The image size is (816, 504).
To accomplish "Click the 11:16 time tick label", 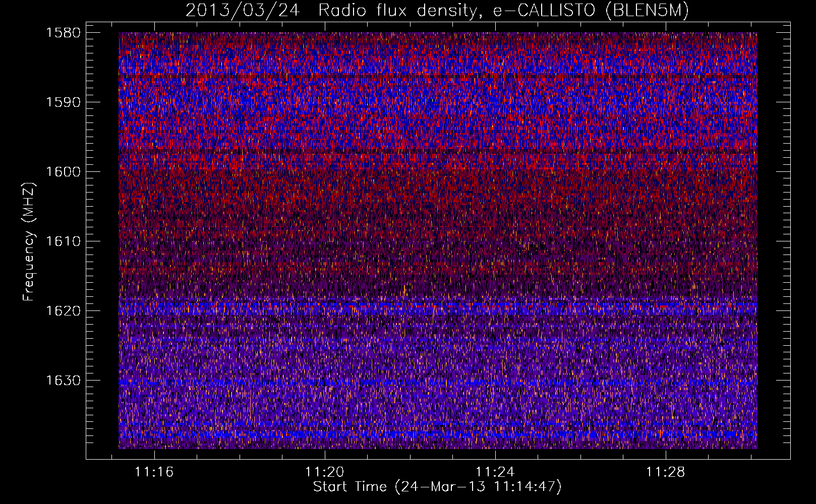I will (154, 472).
